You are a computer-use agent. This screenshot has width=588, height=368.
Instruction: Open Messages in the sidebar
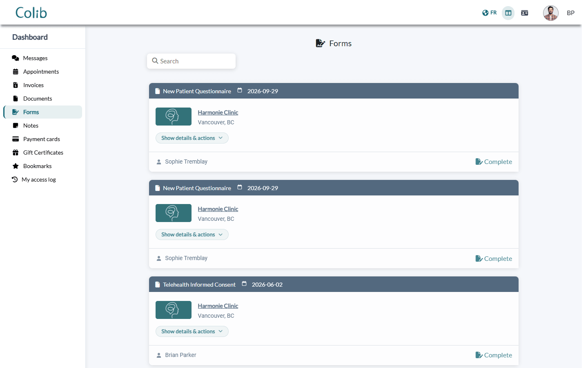42,58
